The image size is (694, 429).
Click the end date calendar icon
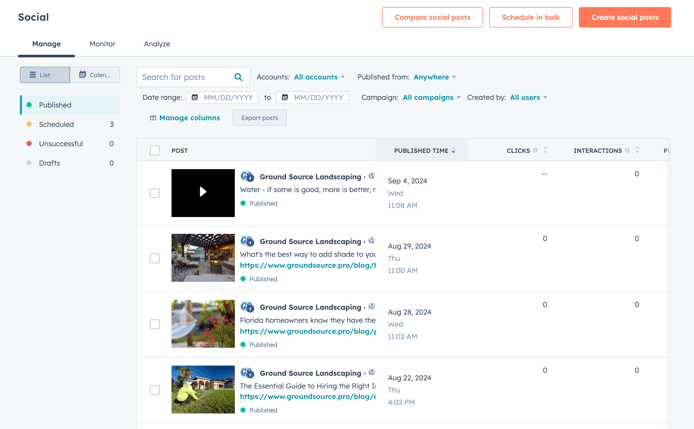point(285,97)
